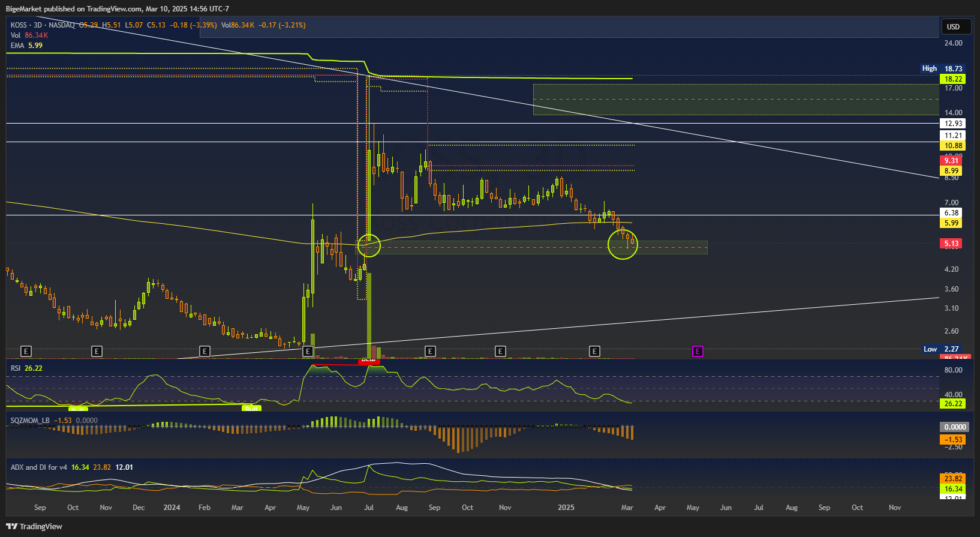980x537 pixels.
Task: Select the KOSS · 3D · NASDAQ symbol legend
Action: point(43,25)
